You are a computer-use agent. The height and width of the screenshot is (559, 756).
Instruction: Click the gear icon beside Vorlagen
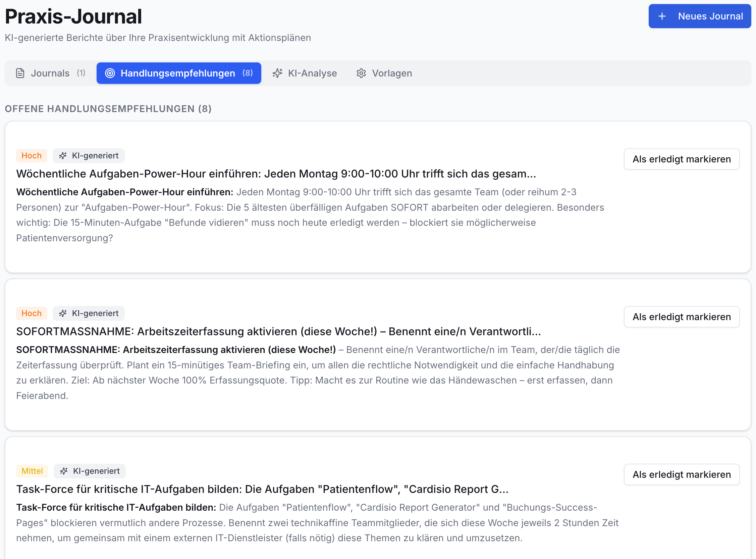tap(361, 73)
